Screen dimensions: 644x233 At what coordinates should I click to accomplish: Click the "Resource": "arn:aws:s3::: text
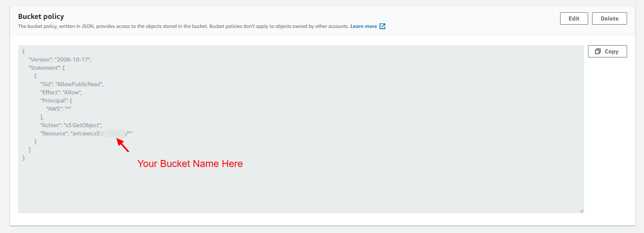pyautogui.click(x=71, y=133)
